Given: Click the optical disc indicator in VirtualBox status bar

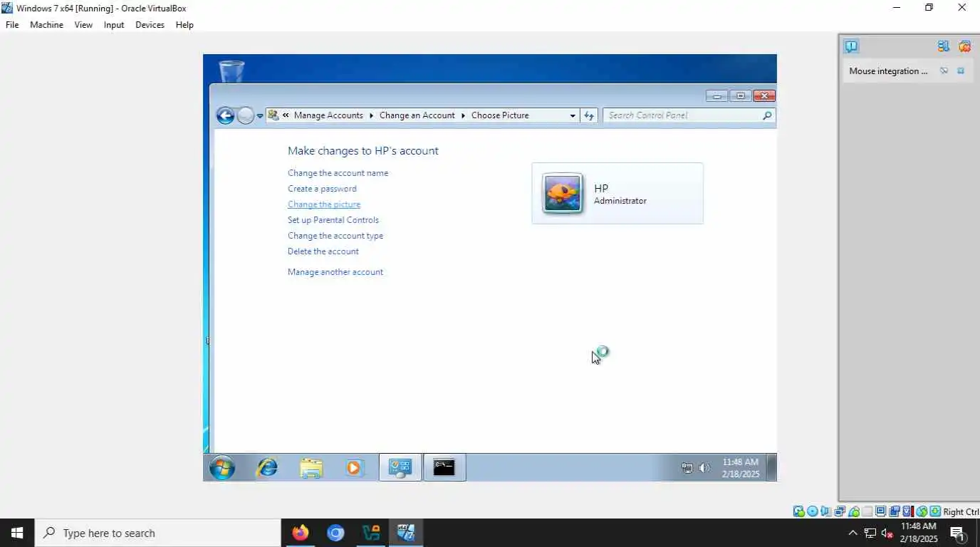Looking at the screenshot, I should coord(812,511).
